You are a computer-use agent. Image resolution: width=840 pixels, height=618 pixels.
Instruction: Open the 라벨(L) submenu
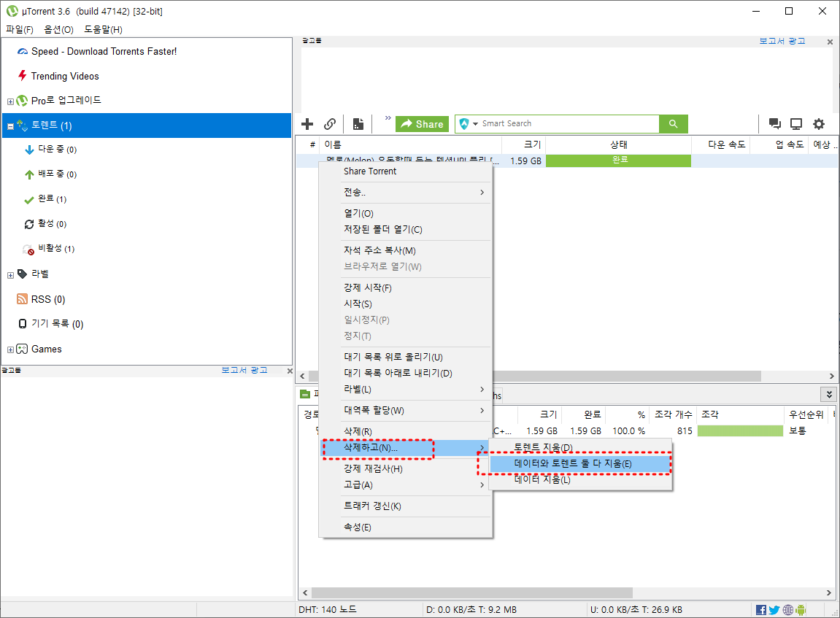tap(406, 390)
